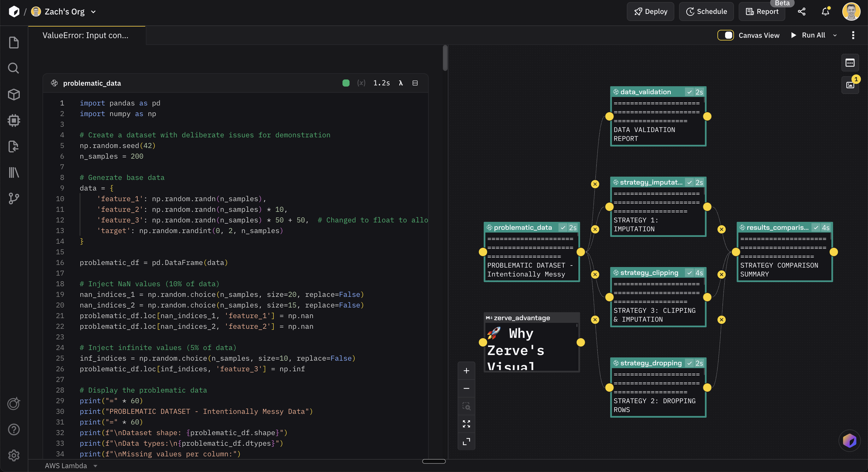868x472 pixels.
Task: Open the console panel icon at top right
Action: pos(850,63)
